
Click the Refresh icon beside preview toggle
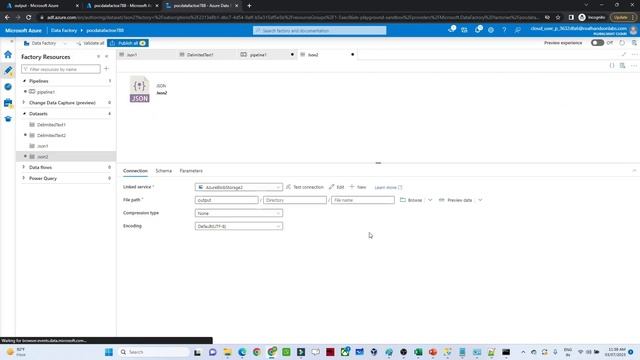(622, 43)
